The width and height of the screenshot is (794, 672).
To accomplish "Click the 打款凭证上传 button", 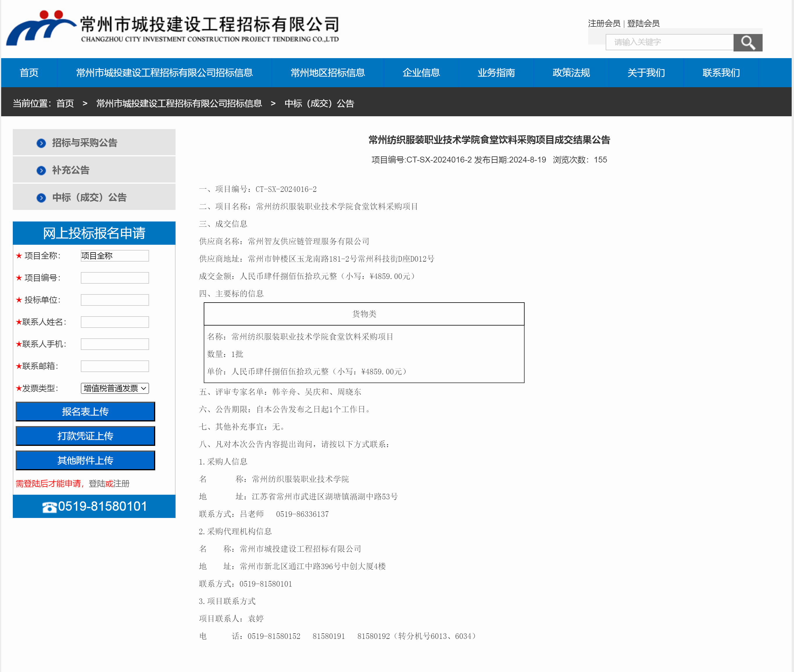I will pyautogui.click(x=85, y=436).
